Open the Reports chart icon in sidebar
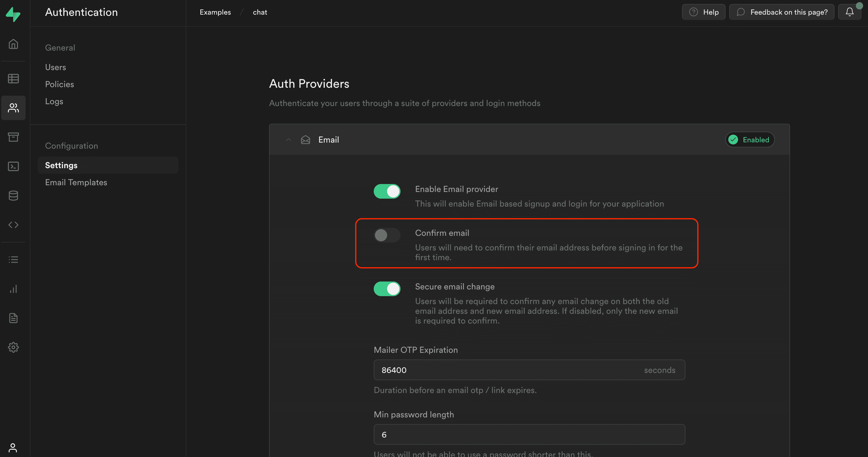Screen dimensions: 868x457 pyautogui.click(x=13, y=289)
